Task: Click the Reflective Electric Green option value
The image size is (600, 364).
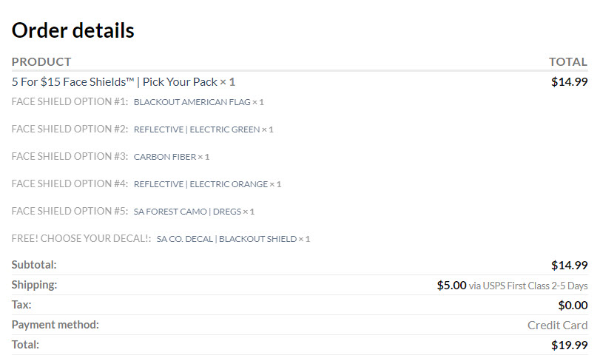Action: pos(197,129)
